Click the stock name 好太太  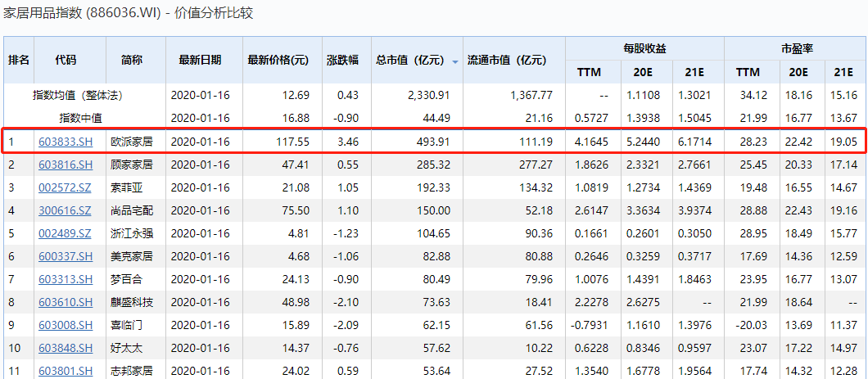tap(127, 348)
